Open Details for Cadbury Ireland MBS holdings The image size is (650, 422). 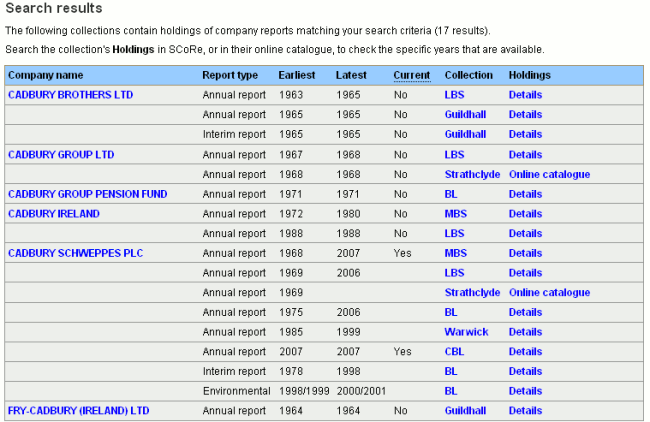pyautogui.click(x=525, y=214)
